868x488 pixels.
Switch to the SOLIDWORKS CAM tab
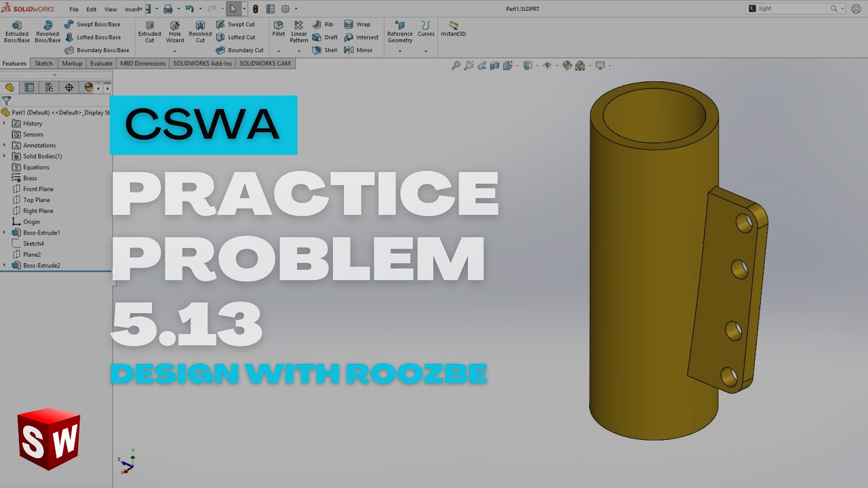coord(265,64)
